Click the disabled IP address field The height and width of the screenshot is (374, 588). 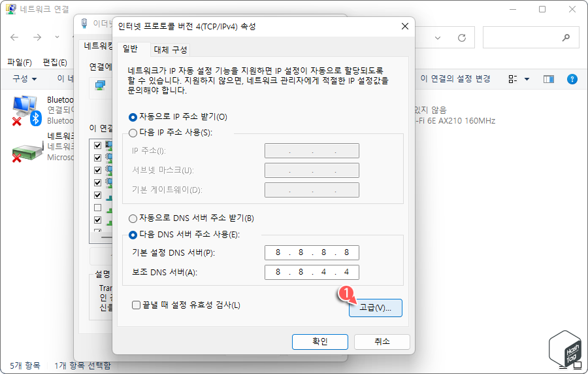[312, 151]
